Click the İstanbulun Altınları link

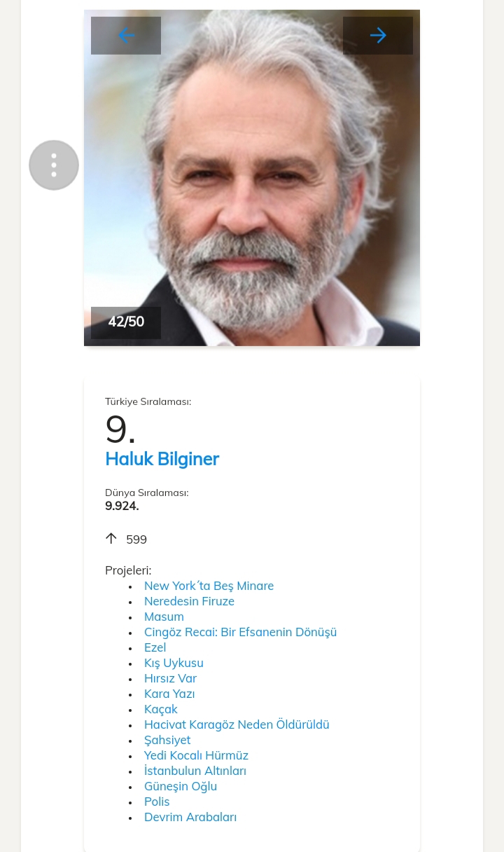195,771
